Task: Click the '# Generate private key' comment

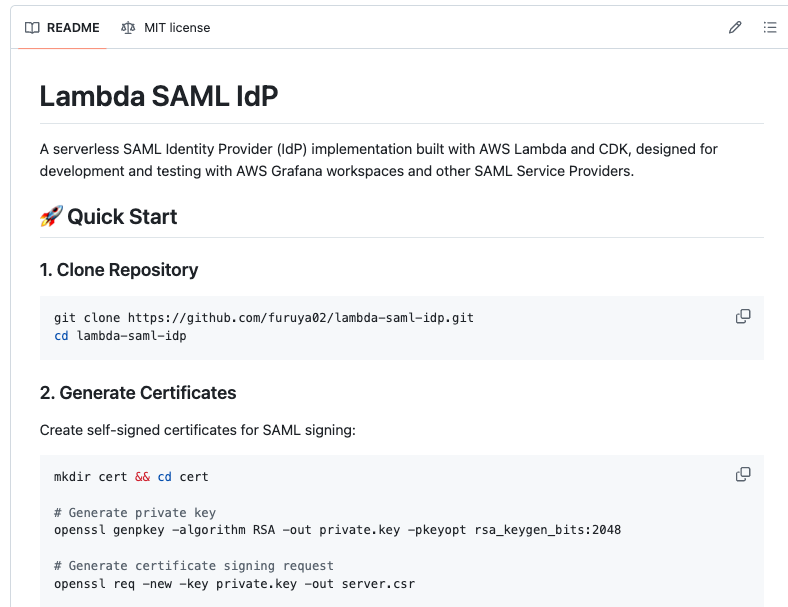Action: pyautogui.click(x=135, y=513)
